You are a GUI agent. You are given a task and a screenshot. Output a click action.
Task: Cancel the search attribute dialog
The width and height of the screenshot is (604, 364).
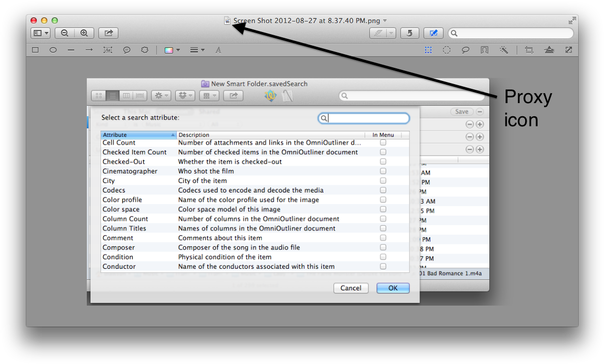tap(350, 288)
